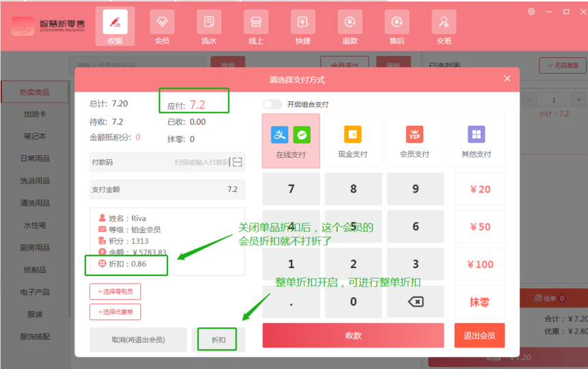Tap keypad digit 8
Image resolution: width=588 pixels, height=369 pixels.
click(x=353, y=189)
